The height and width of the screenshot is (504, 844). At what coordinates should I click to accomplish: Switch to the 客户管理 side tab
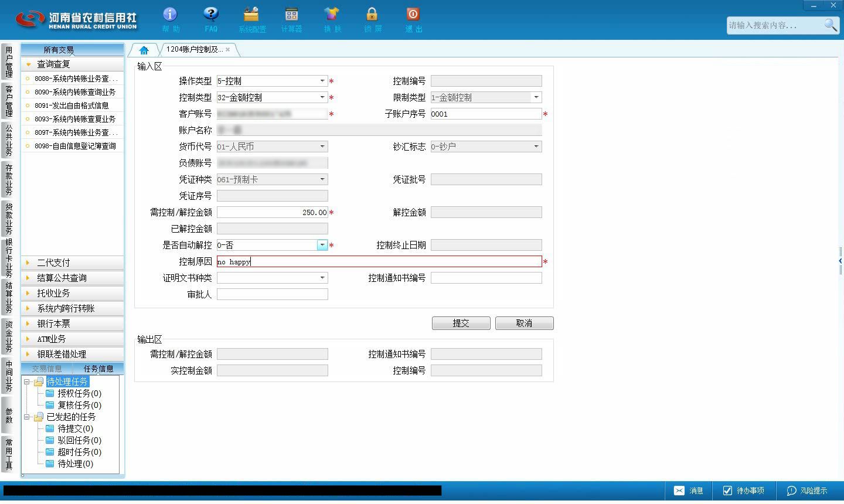click(x=9, y=101)
